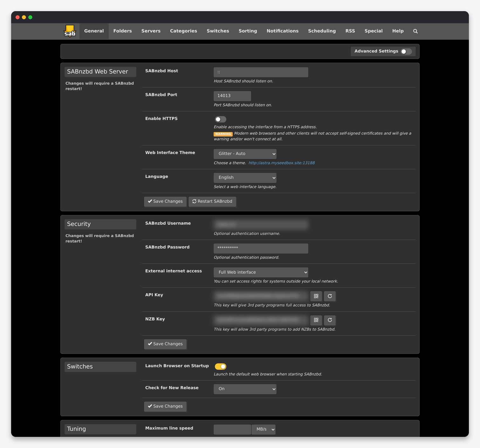This screenshot has width=480, height=448.
Task: Disable Launch Browser on Startup
Action: coord(220,367)
